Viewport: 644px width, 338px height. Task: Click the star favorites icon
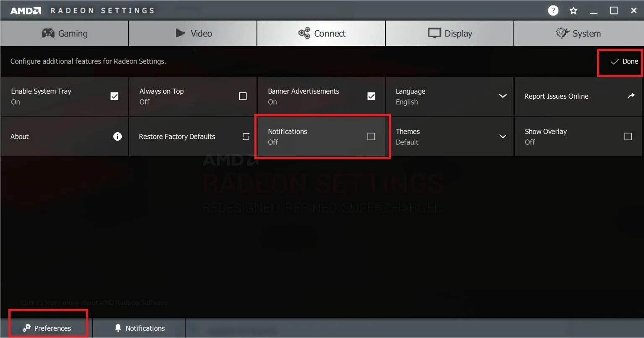(x=573, y=10)
